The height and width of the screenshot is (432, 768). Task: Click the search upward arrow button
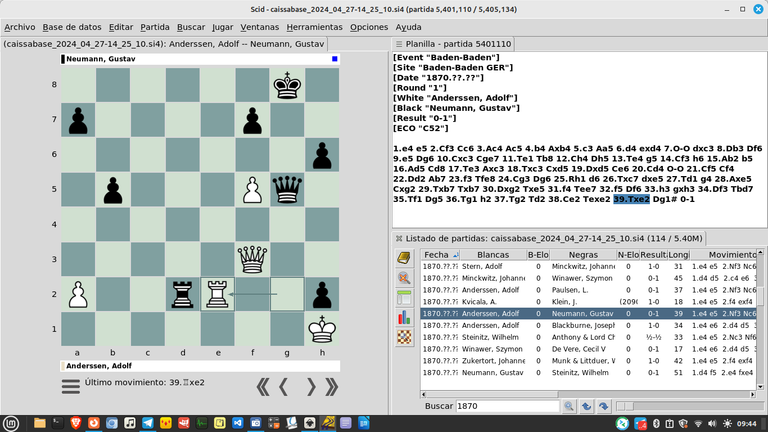click(586, 406)
